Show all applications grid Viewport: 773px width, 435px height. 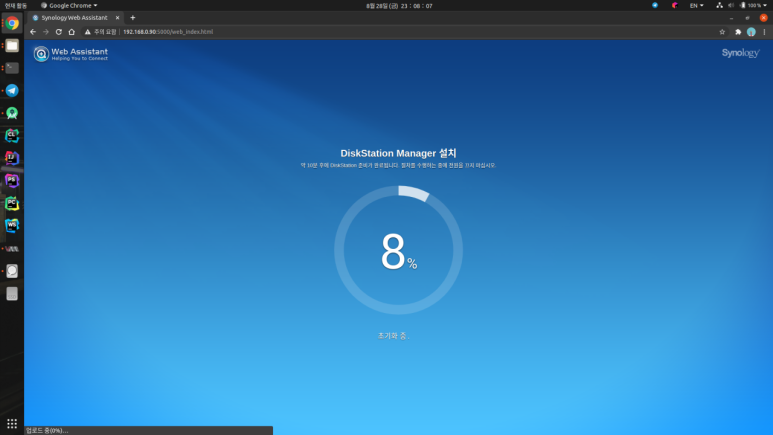coord(12,423)
